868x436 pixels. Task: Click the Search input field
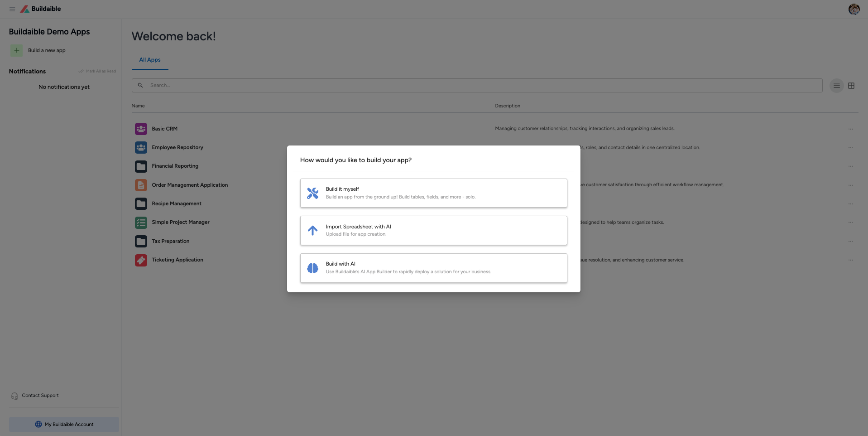pos(477,85)
